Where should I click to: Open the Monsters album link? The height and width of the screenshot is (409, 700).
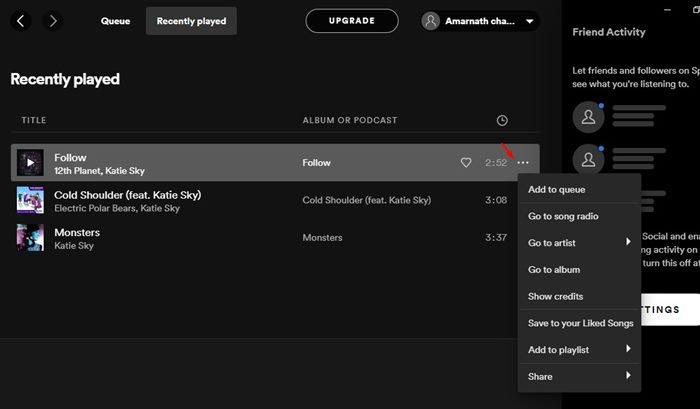322,238
